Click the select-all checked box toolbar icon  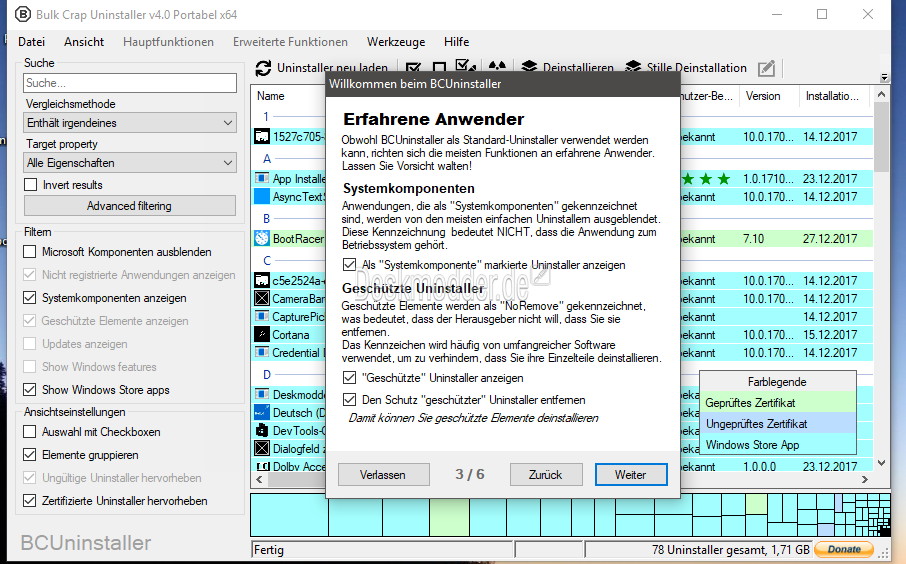pyautogui.click(x=413, y=68)
